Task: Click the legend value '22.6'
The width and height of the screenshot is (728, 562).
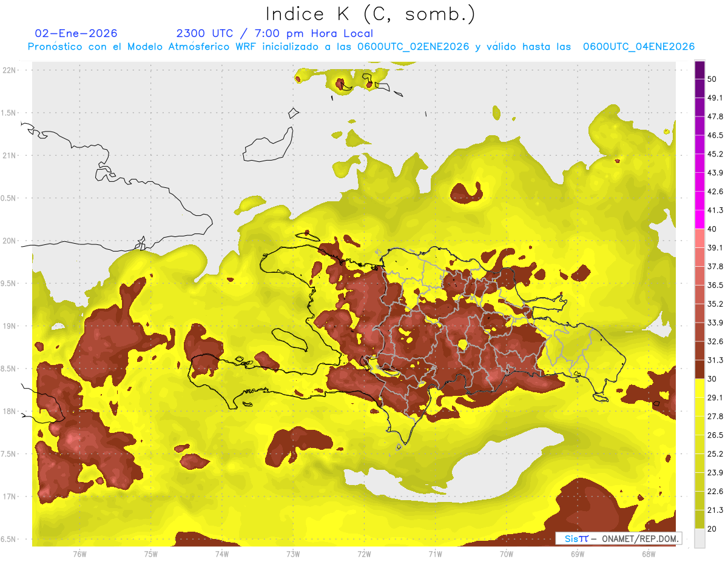Action: point(715,491)
